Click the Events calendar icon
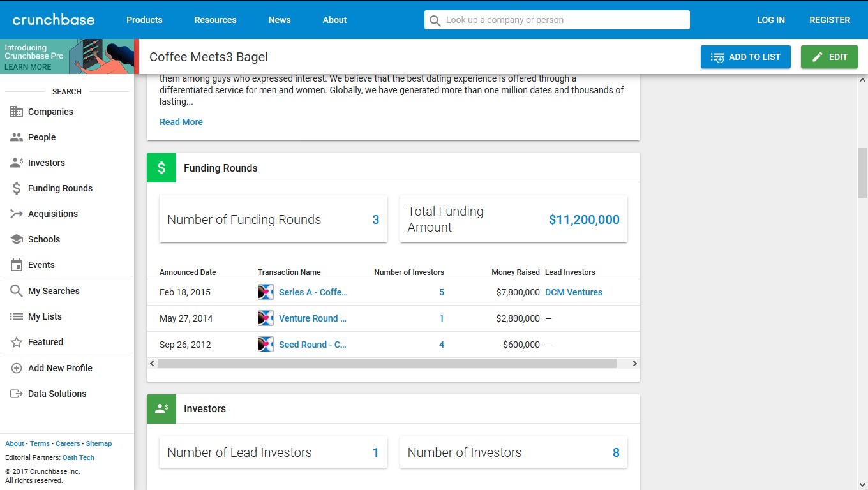This screenshot has width=868, height=490. tap(17, 265)
